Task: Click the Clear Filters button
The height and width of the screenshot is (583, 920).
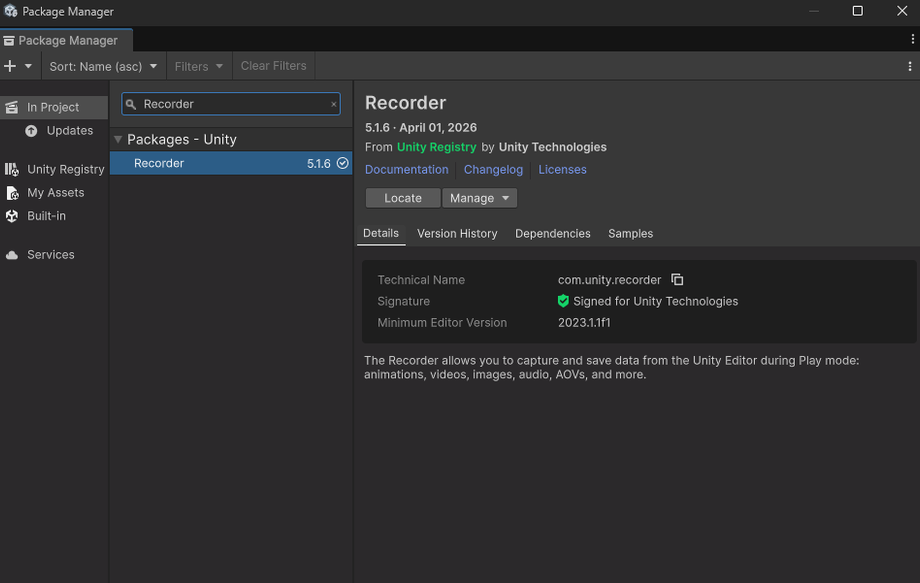Action: tap(273, 66)
